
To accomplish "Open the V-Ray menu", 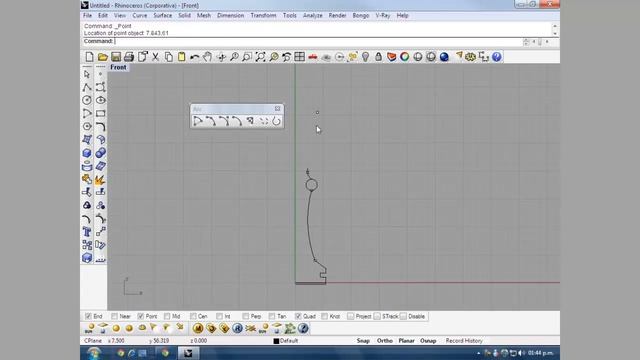I will (x=383, y=16).
